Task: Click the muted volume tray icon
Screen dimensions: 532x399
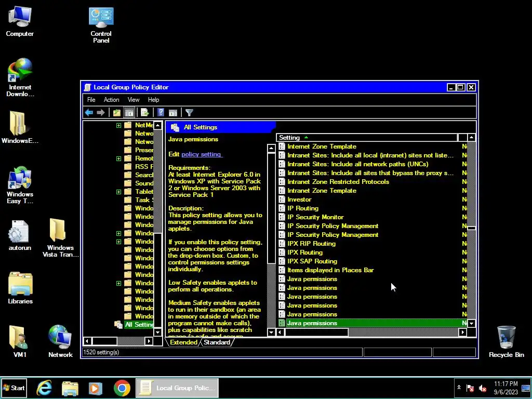Action: [x=483, y=388]
